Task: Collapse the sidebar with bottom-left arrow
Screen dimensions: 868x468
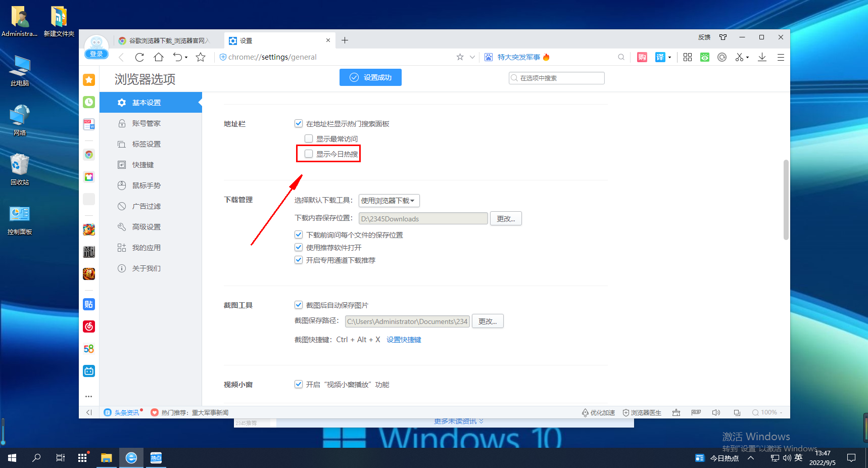Action: pos(89,412)
